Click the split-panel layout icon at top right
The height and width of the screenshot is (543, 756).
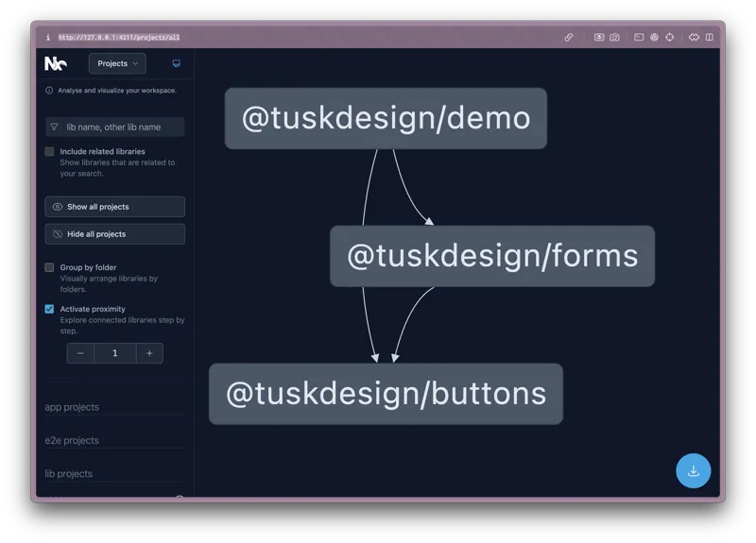coord(710,38)
